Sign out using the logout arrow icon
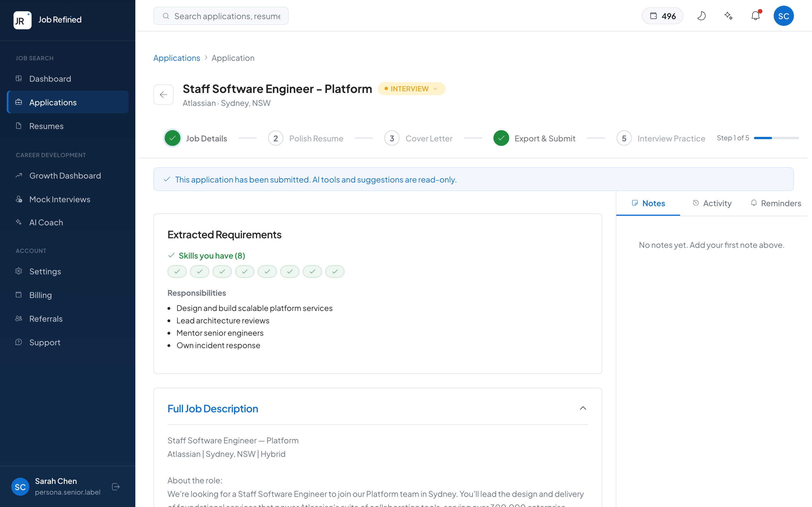The image size is (812, 507). [x=115, y=486]
